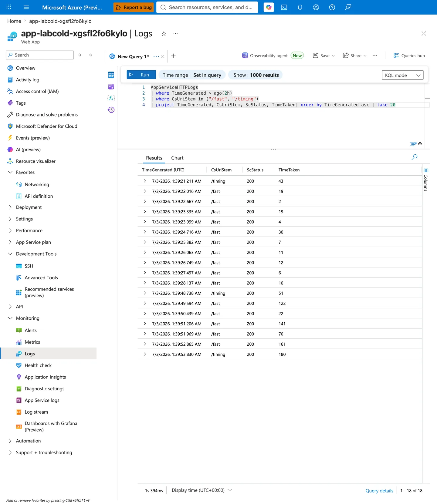Open the Share dropdown
Image resolution: width=437 pixels, height=504 pixels.
coord(355,55)
